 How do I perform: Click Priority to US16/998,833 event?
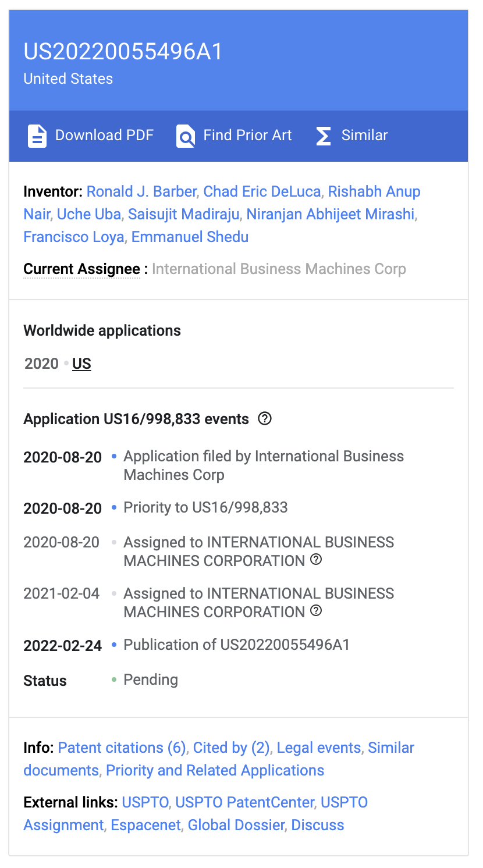pos(205,507)
